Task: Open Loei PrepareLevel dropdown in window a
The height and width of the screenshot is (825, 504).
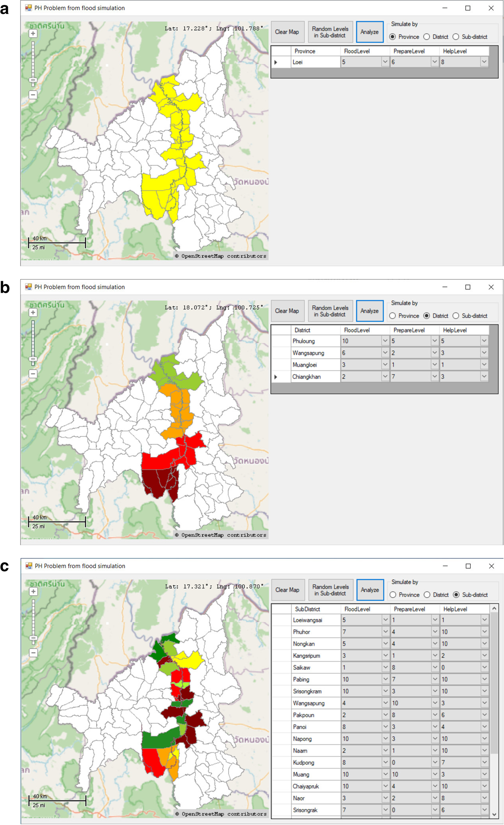Action: pyautogui.click(x=435, y=62)
